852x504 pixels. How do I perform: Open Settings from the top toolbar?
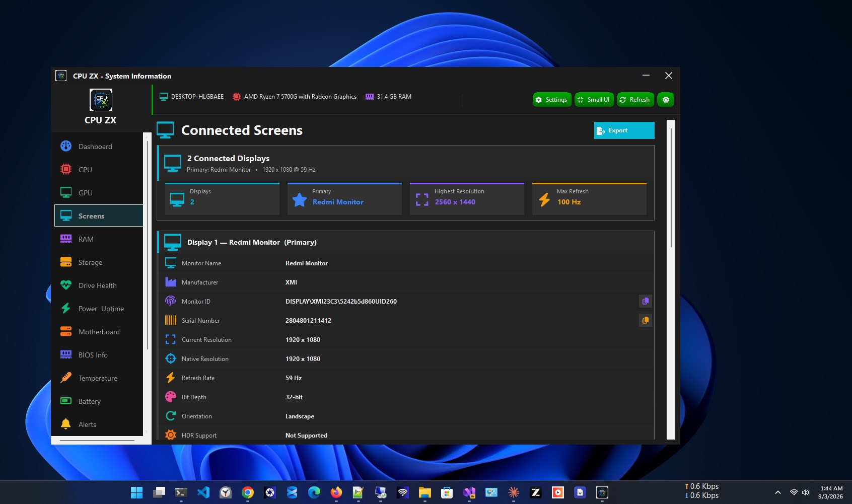[x=552, y=100]
